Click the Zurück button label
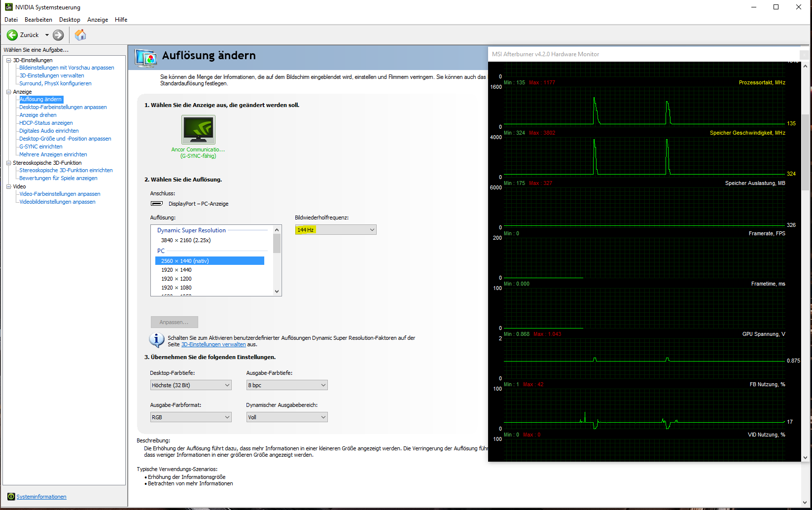 (30, 35)
